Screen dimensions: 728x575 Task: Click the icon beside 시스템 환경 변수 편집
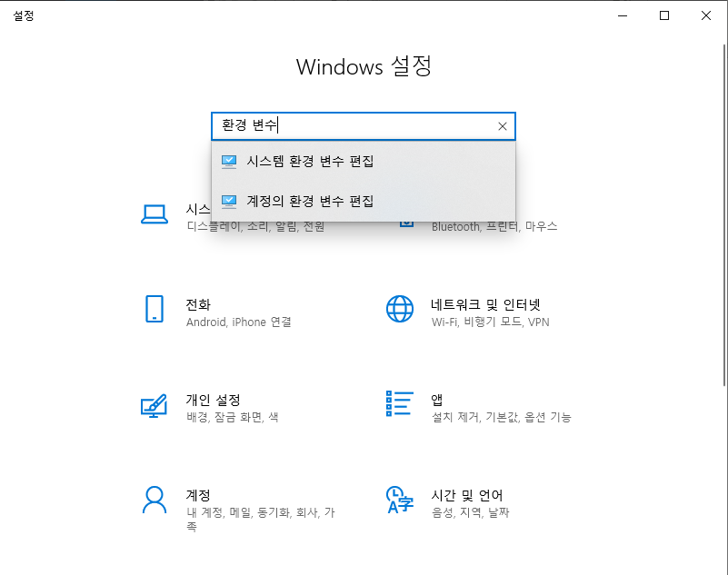pyautogui.click(x=229, y=162)
